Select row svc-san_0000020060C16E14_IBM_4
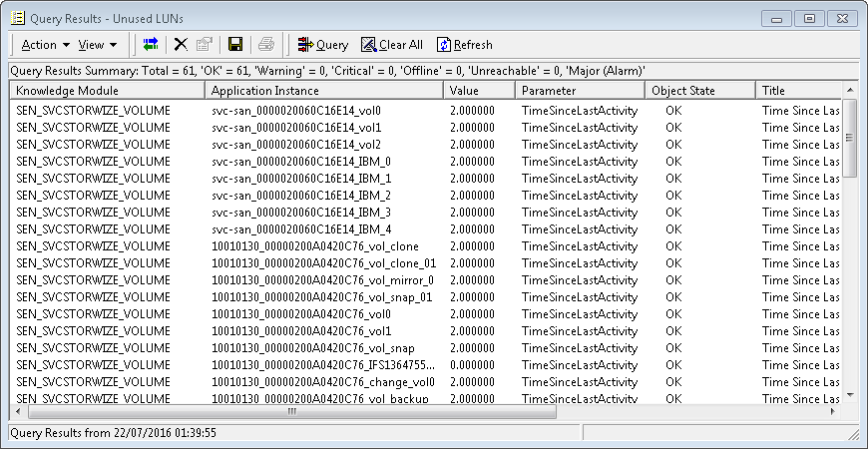Image resolution: width=868 pixels, height=449 pixels. 426,229
